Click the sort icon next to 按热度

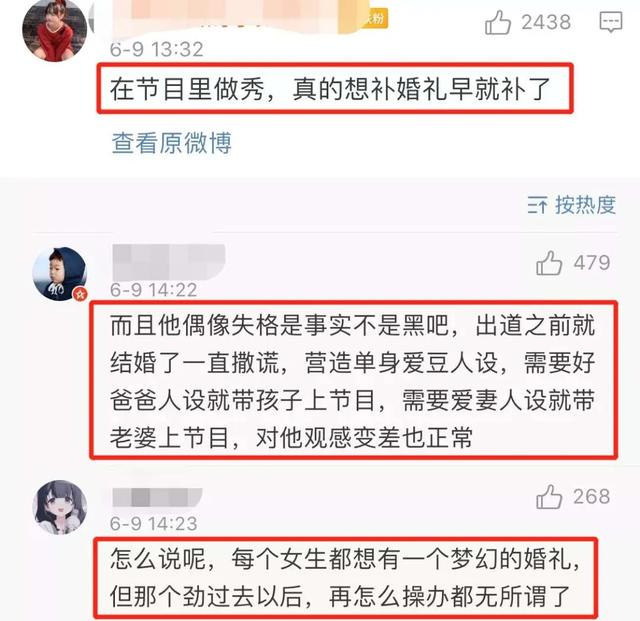tap(537, 205)
